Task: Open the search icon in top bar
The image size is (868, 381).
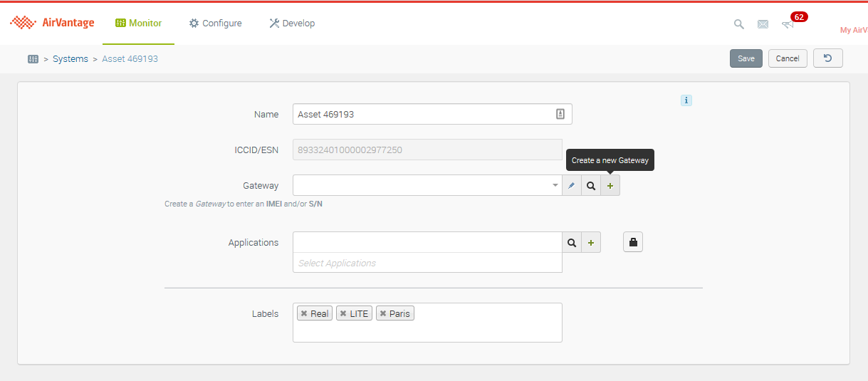Action: coord(739,24)
